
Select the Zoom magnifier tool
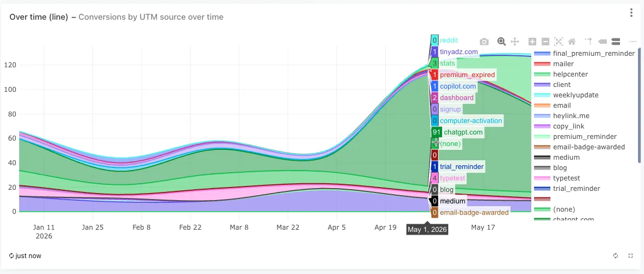pyautogui.click(x=501, y=41)
